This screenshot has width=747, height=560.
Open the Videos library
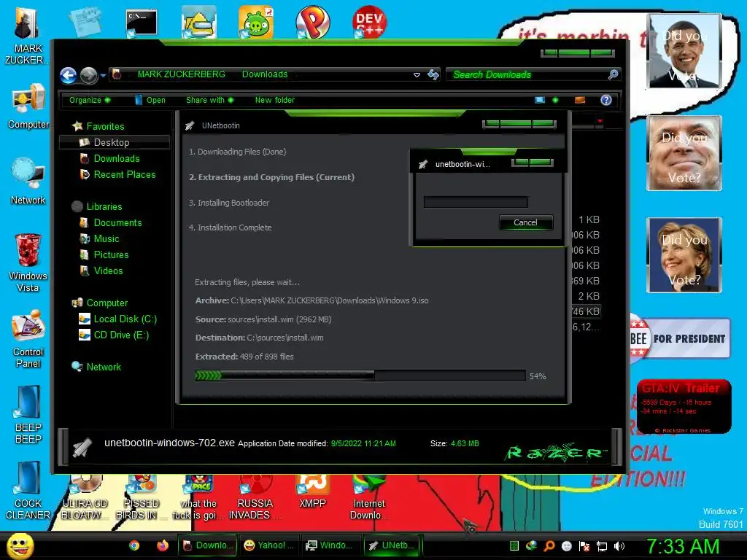pyautogui.click(x=101, y=271)
